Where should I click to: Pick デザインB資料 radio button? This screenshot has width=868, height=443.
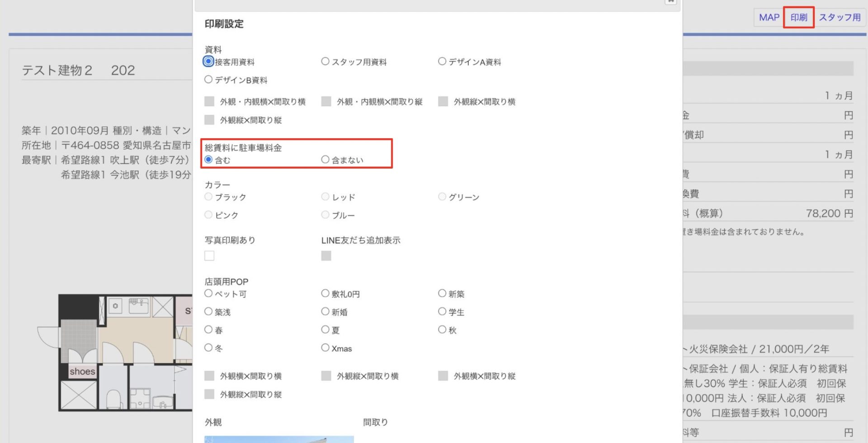pos(208,80)
